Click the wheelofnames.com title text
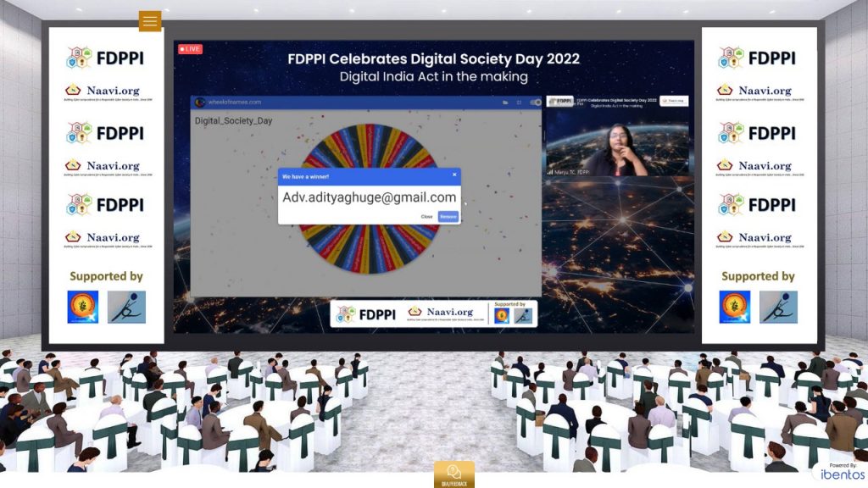 coord(234,103)
